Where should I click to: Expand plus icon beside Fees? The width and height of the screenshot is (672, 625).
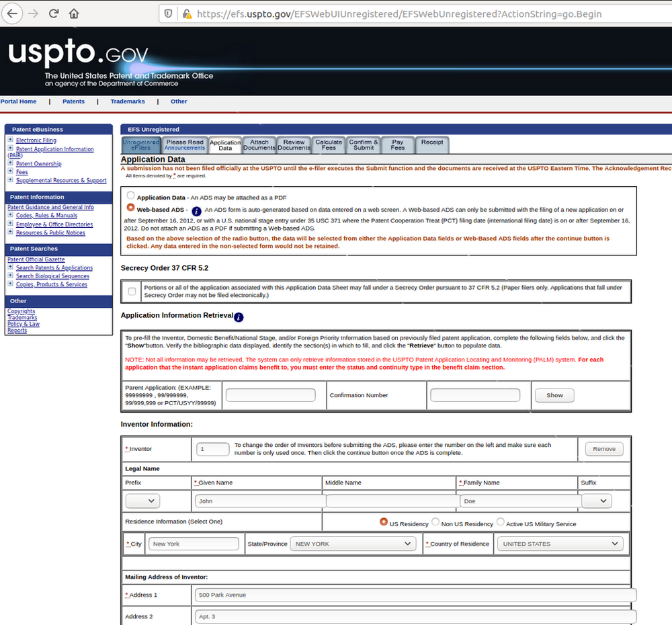(x=10, y=171)
